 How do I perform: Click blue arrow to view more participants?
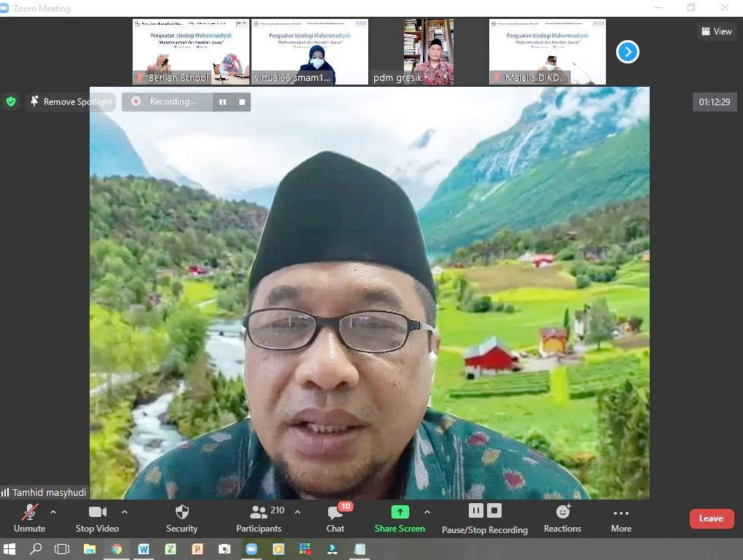point(627,52)
